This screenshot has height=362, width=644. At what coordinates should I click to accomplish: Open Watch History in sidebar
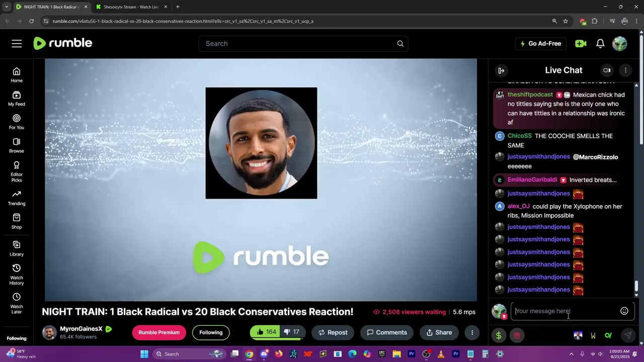click(17, 275)
